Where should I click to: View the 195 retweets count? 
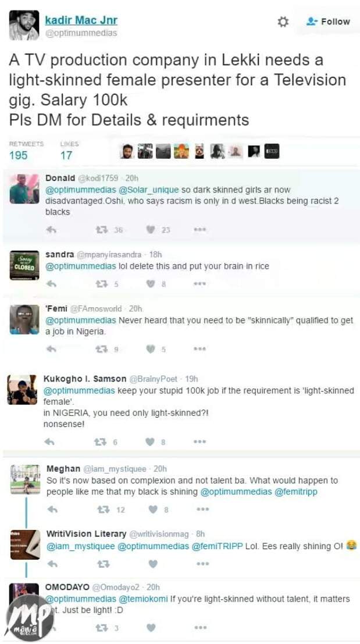pos(19,155)
